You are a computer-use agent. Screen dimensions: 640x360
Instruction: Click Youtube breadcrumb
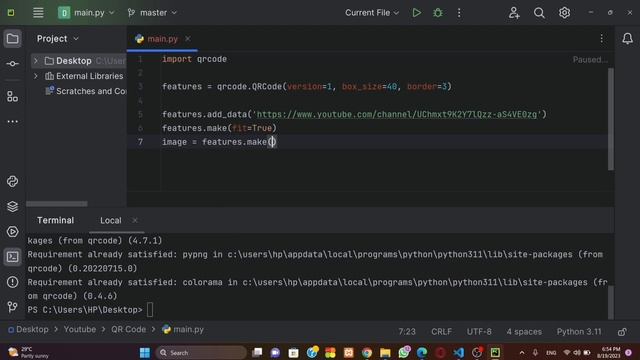(80, 329)
